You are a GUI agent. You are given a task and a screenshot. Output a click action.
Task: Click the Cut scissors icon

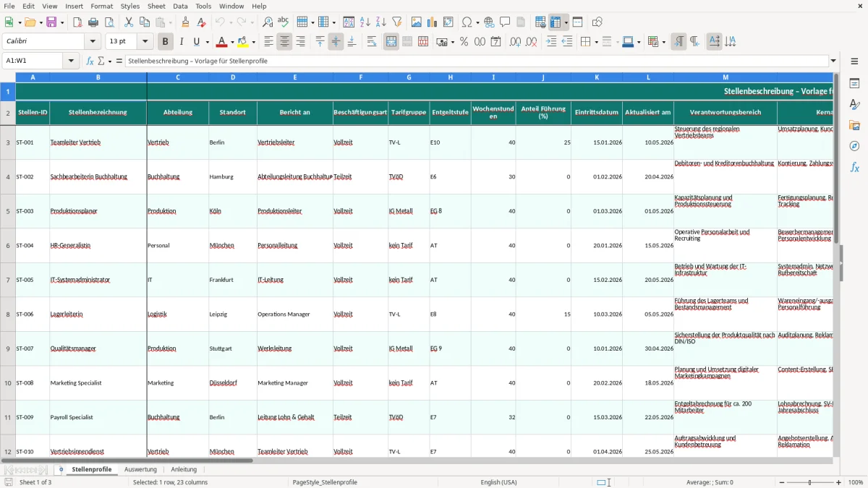[x=129, y=22]
